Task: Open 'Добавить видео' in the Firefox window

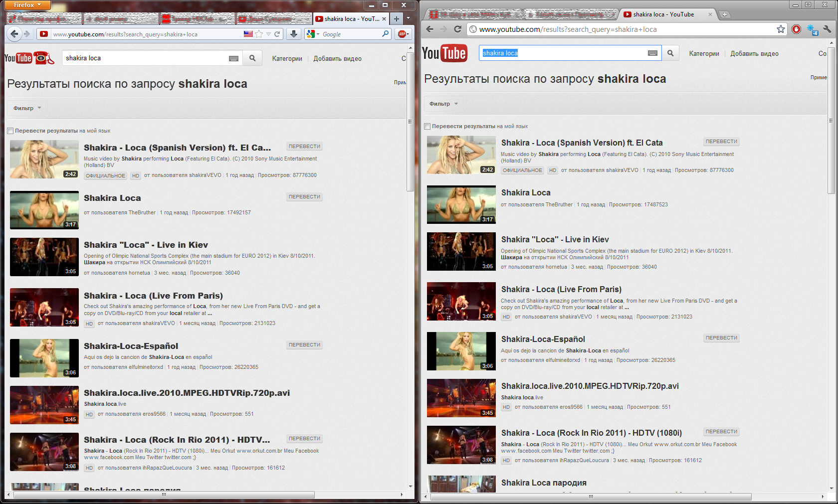Action: click(338, 58)
